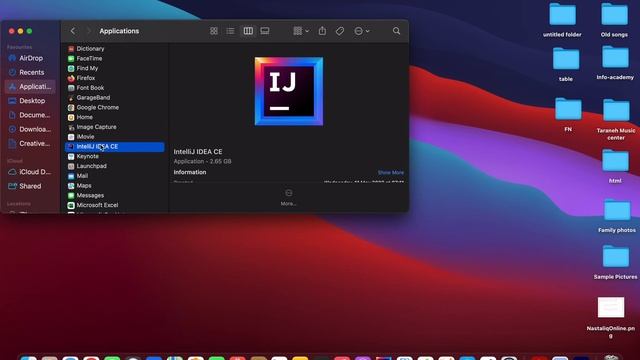640x360 pixels.
Task: Select the NastaliqOnline.png desktop file
Action: 611,318
